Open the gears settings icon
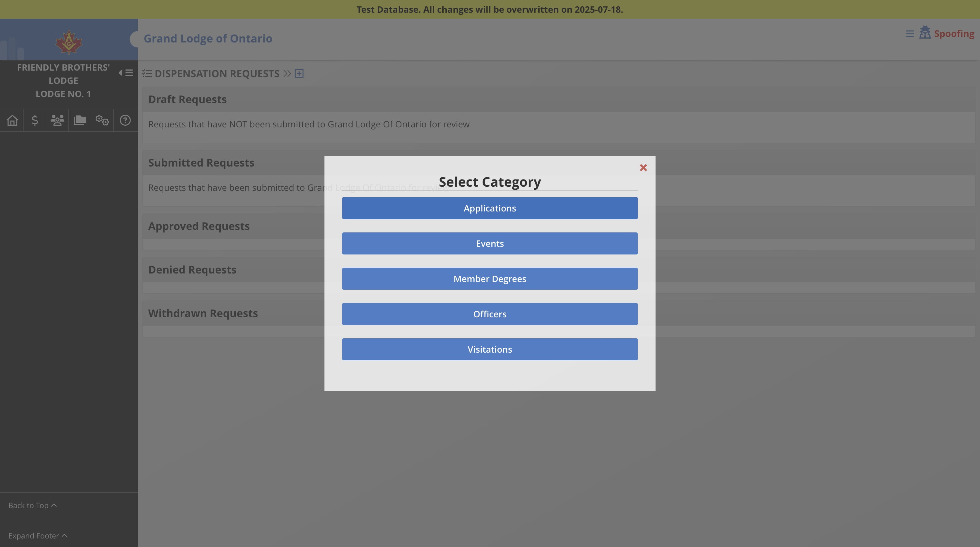980x547 pixels. tap(102, 120)
